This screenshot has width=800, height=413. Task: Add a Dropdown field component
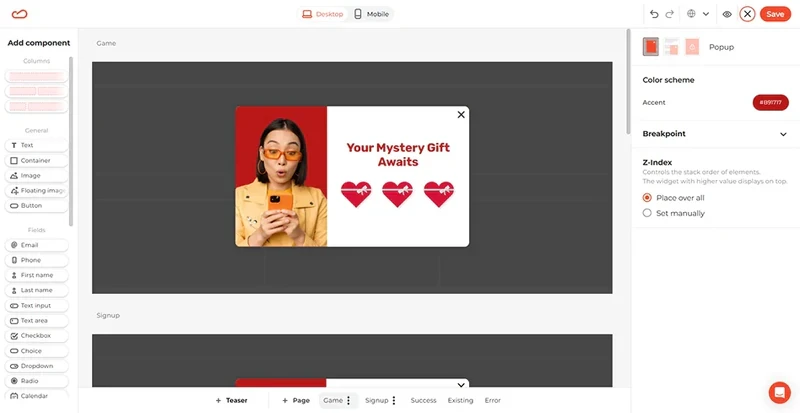coord(36,366)
